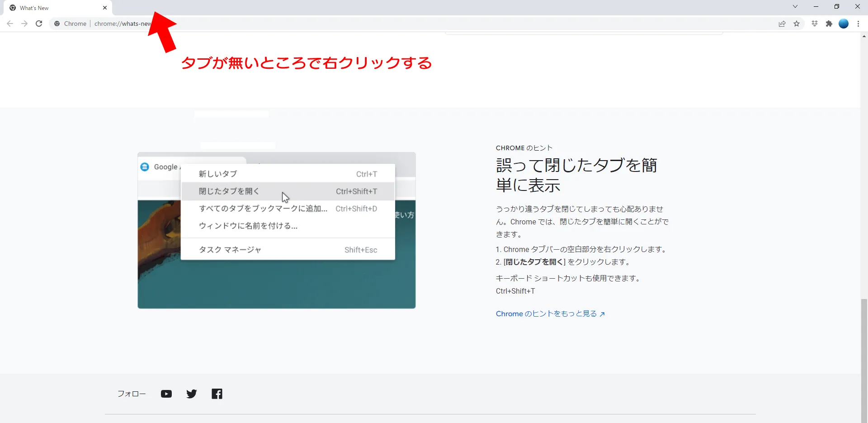Expand the tab search chevron
The width and height of the screenshot is (868, 423).
tap(795, 6)
